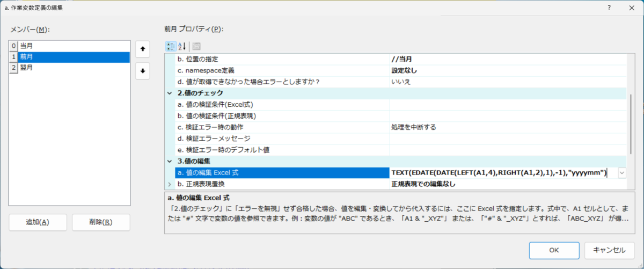This screenshot has height=269, width=644.
Task: Click the help question mark in title bar
Action: pos(609,8)
